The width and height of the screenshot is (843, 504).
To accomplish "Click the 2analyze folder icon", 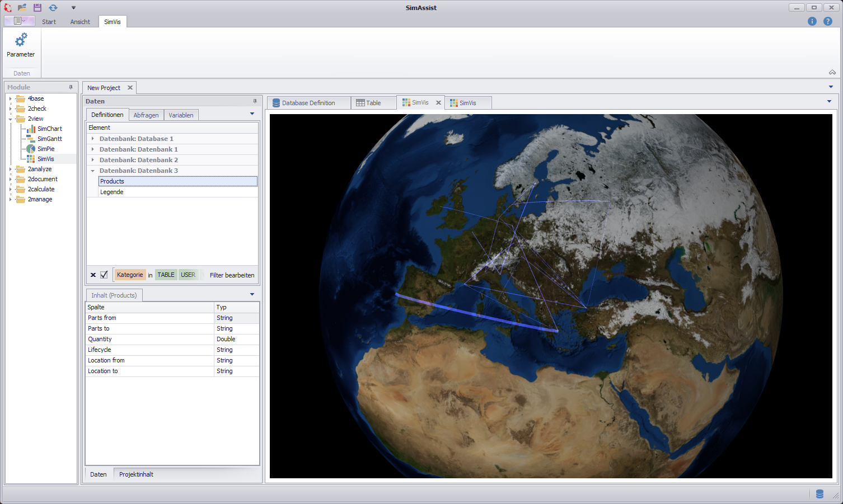I will coord(21,169).
